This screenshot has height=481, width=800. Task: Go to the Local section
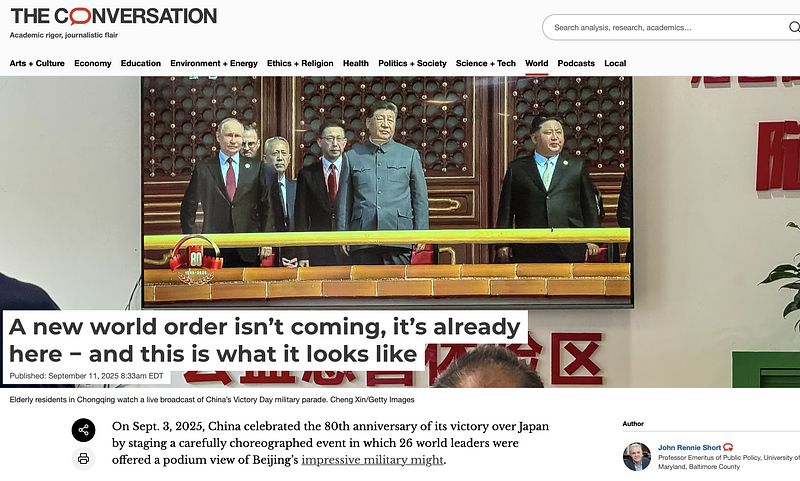click(x=615, y=63)
